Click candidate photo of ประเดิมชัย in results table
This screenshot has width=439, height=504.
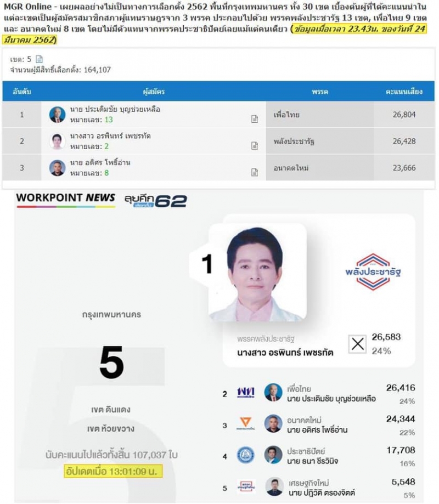pyautogui.click(x=57, y=115)
